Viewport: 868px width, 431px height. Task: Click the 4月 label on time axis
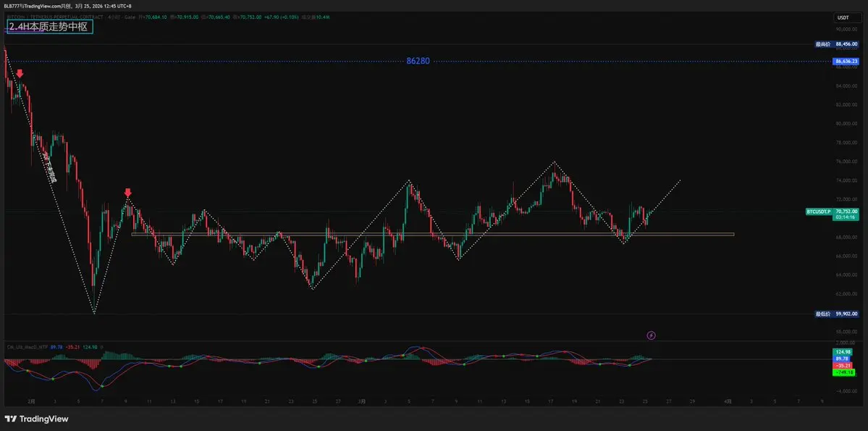(x=728, y=401)
